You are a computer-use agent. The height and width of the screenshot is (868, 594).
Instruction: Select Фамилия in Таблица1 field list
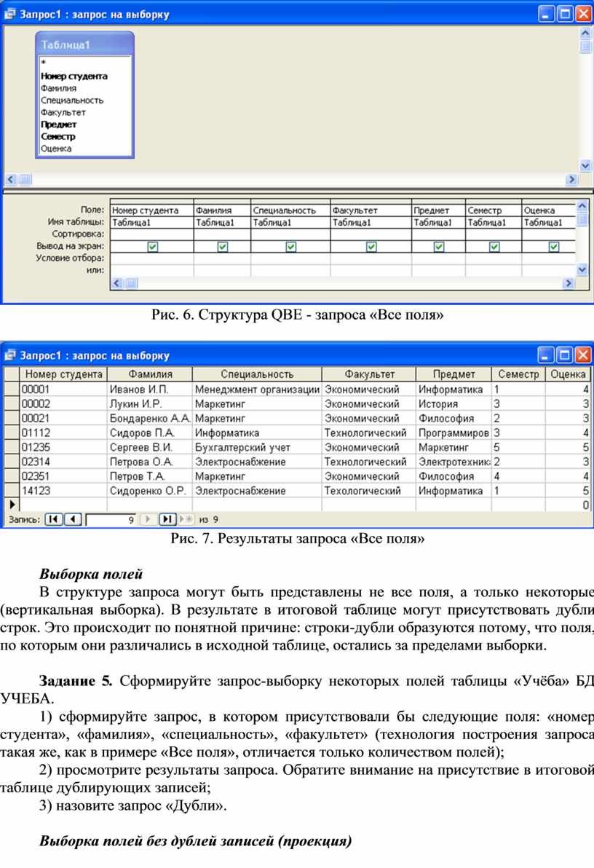coord(58,88)
